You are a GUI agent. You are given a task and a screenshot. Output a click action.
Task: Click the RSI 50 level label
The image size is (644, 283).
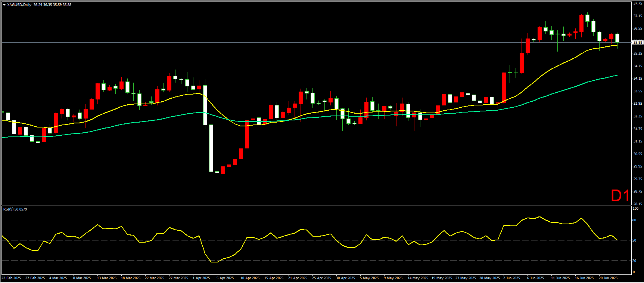(635, 240)
